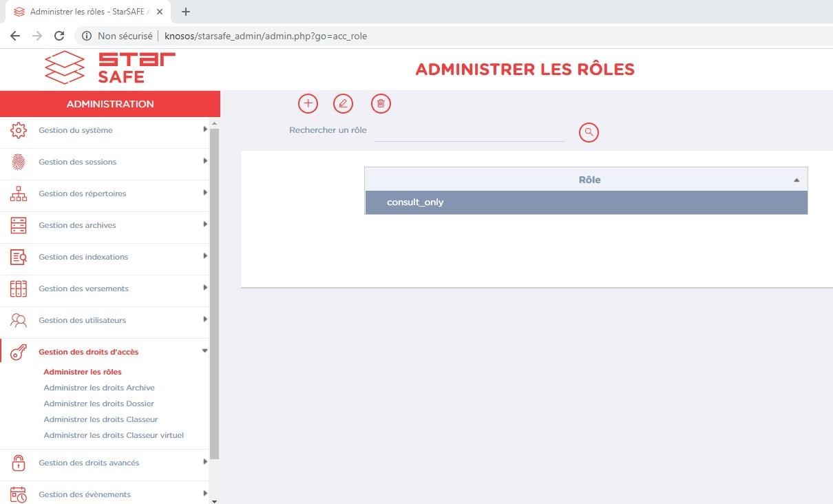The height and width of the screenshot is (504, 833).
Task: Click the StarSAFE logo
Action: point(110,68)
